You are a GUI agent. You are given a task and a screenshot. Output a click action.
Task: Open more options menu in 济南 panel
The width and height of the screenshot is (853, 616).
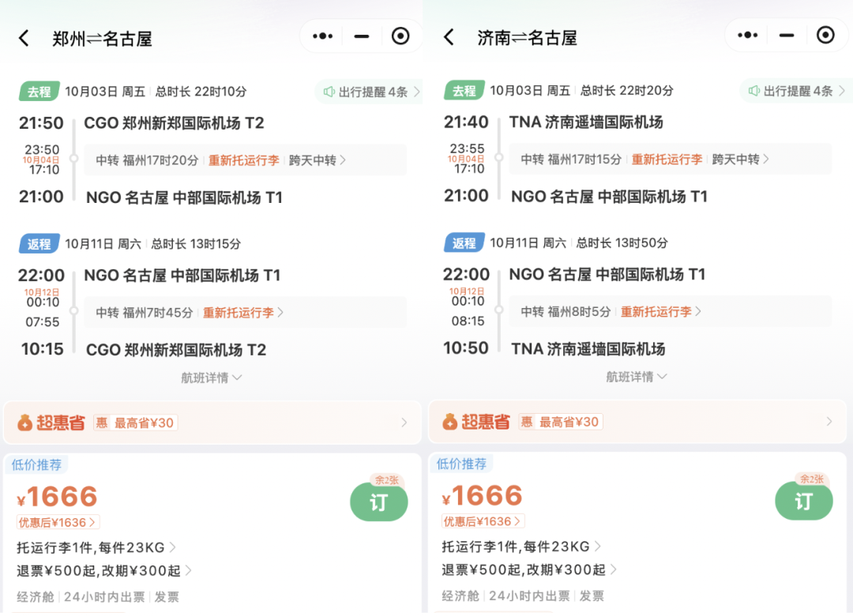click(x=747, y=36)
